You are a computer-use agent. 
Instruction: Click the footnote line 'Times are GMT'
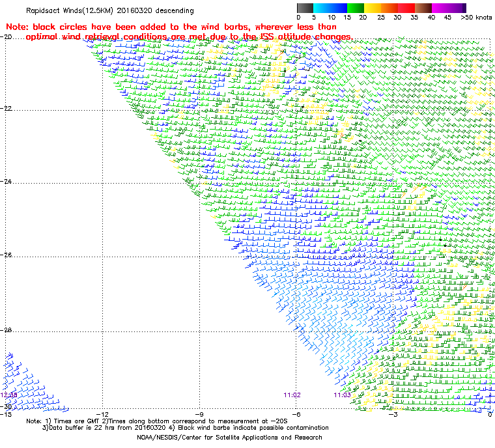click(x=156, y=421)
